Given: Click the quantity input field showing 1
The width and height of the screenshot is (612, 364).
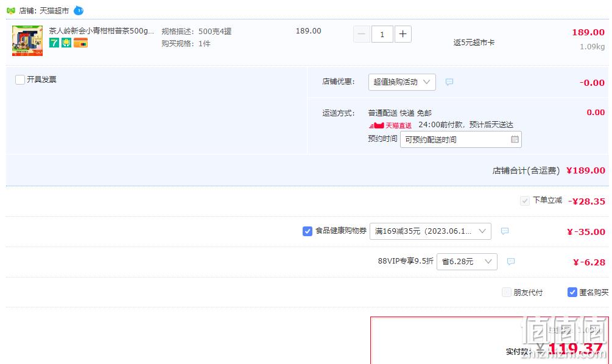Looking at the screenshot, I should coord(382,34).
